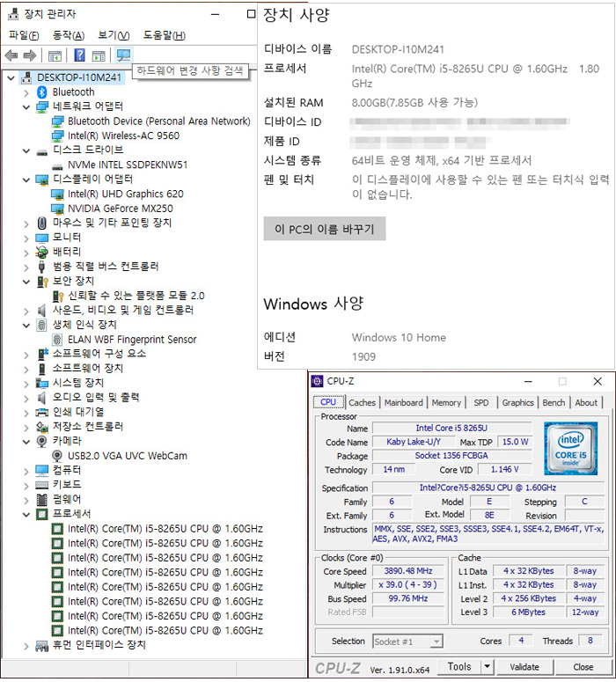Minimize the CPU-Z window
This screenshot has width=616, height=682.
[x=528, y=382]
